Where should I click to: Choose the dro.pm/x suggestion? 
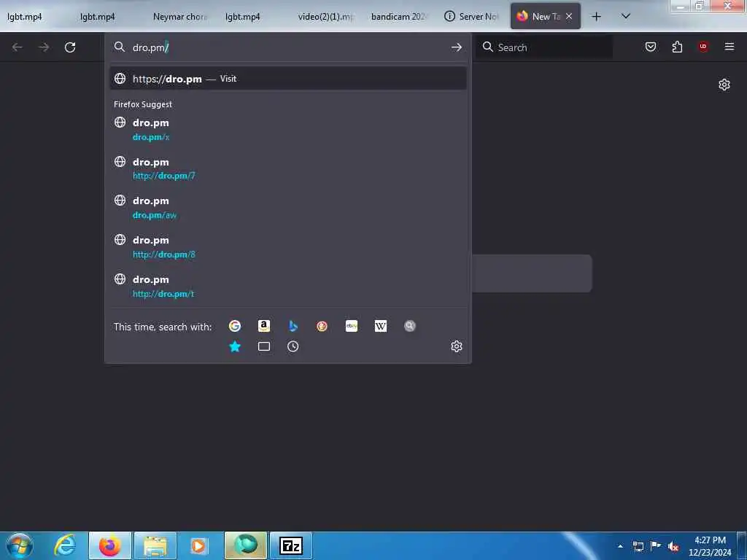click(x=287, y=130)
